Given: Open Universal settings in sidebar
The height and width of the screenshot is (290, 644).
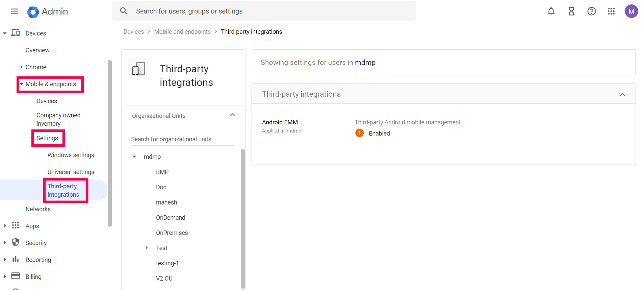Looking at the screenshot, I should point(71,172).
